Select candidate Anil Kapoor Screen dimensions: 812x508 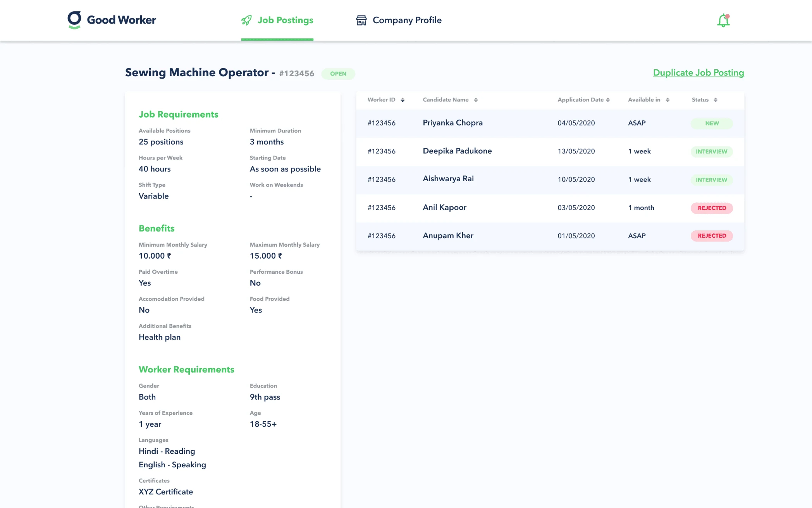[x=444, y=208]
